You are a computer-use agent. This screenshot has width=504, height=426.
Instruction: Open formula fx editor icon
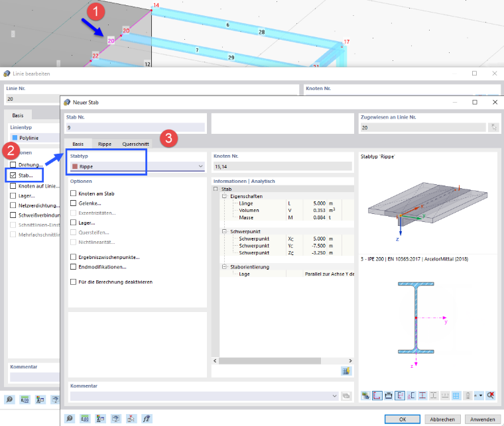(x=147, y=418)
